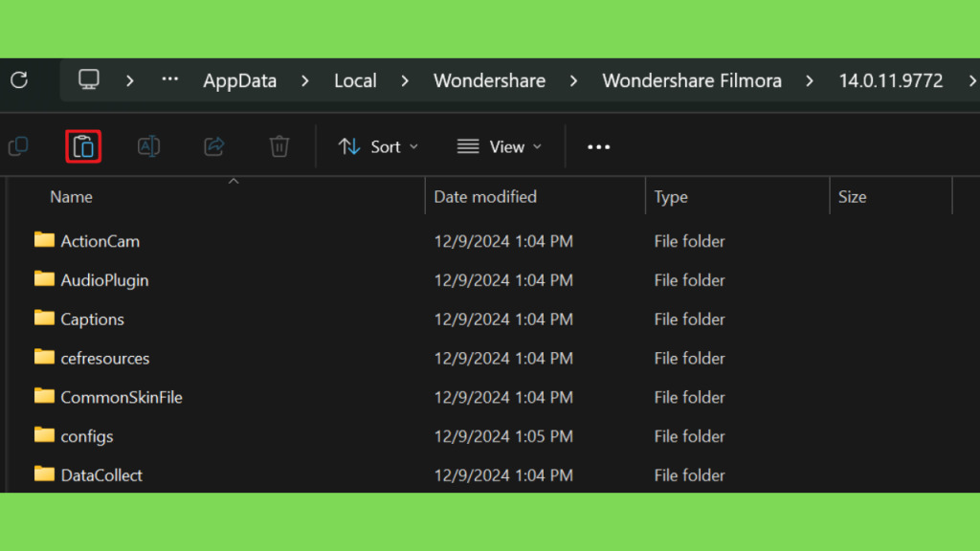The width and height of the screenshot is (980, 551).
Task: Go to the Wondershare breadcrumb
Action: pyautogui.click(x=489, y=80)
